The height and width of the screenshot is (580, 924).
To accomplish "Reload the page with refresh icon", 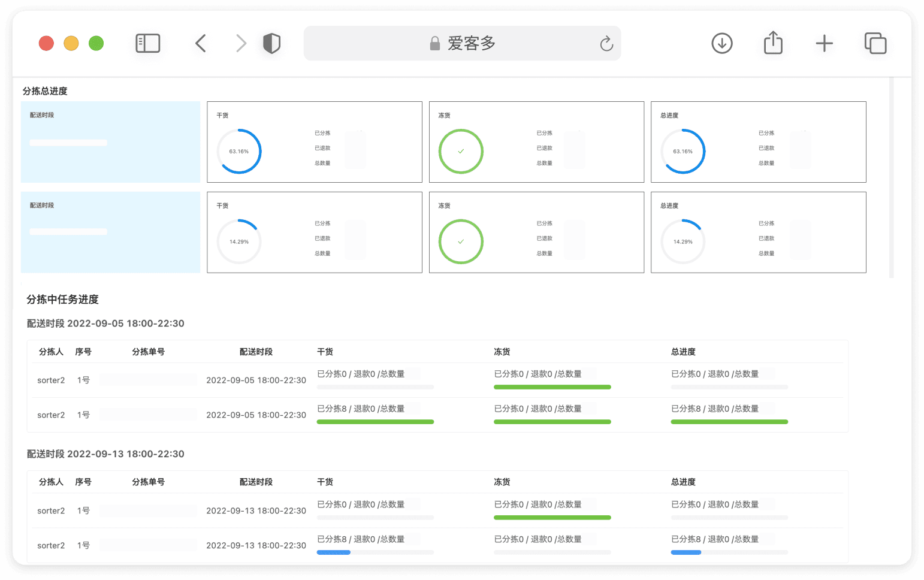I will point(606,43).
